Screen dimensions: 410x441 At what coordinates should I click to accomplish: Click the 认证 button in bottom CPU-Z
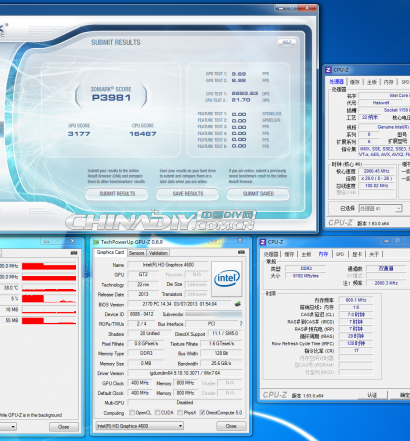click(x=372, y=395)
